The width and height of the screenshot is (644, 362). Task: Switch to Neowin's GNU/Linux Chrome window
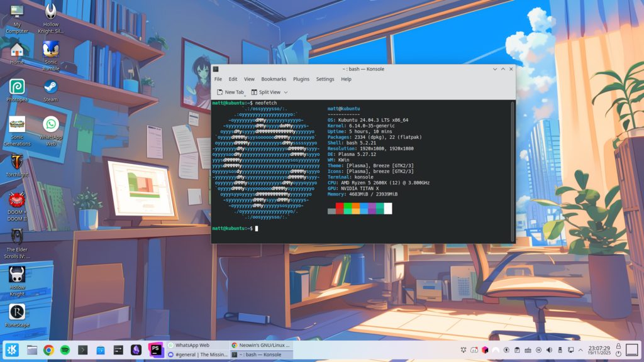click(261, 345)
